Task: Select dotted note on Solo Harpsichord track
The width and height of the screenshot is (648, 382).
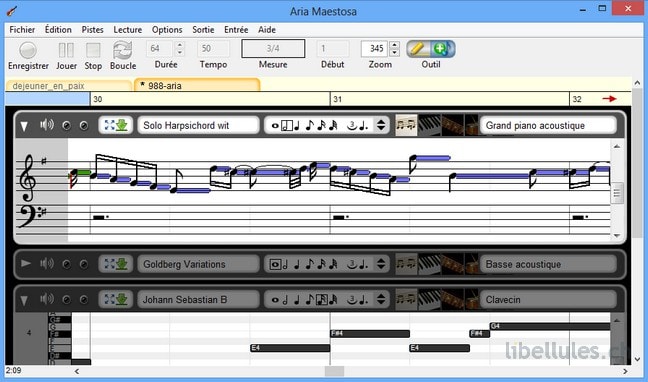Action: tap(364, 126)
